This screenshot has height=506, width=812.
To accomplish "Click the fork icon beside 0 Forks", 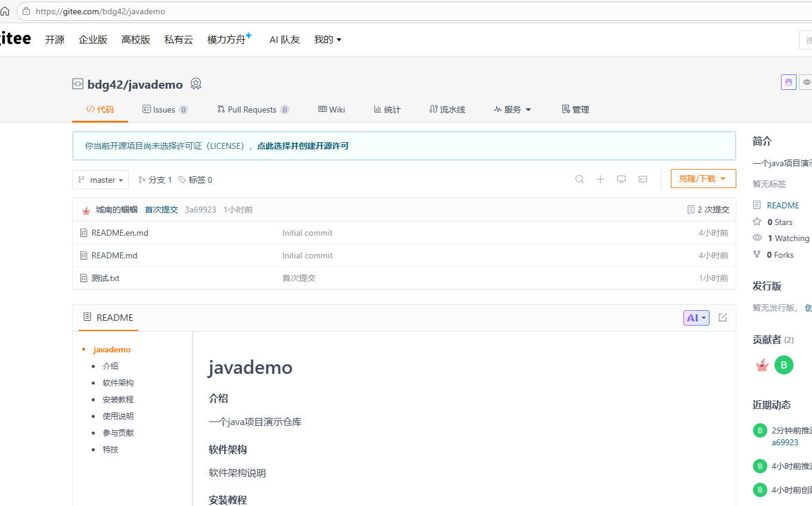I will click(x=757, y=254).
